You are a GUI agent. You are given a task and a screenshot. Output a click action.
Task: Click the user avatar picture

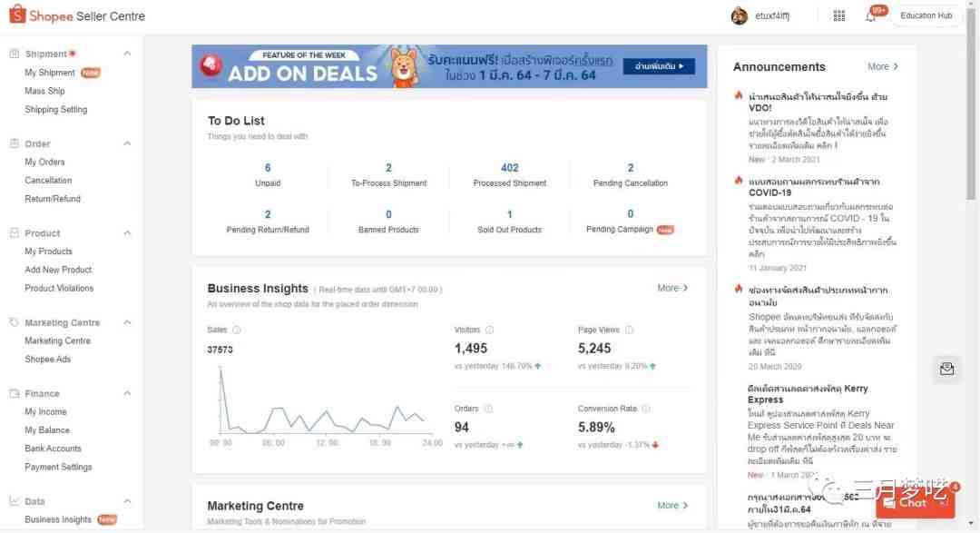[x=740, y=15]
